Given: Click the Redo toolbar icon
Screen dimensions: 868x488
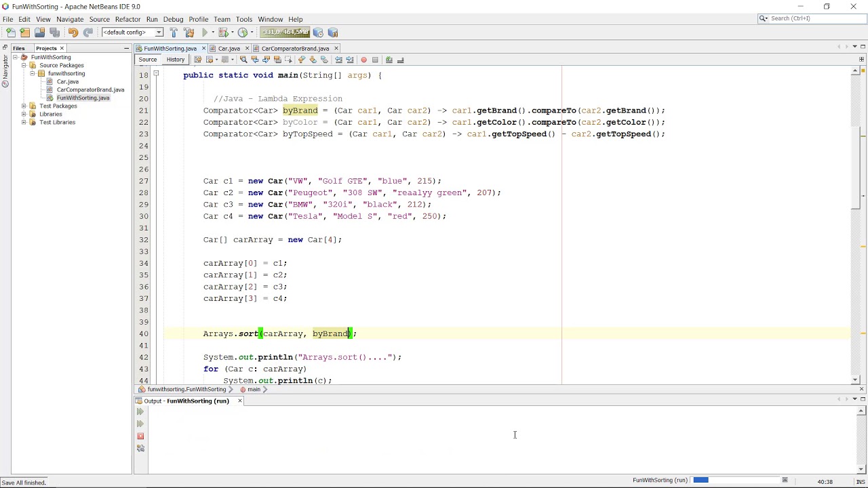Looking at the screenshot, I should [x=87, y=32].
